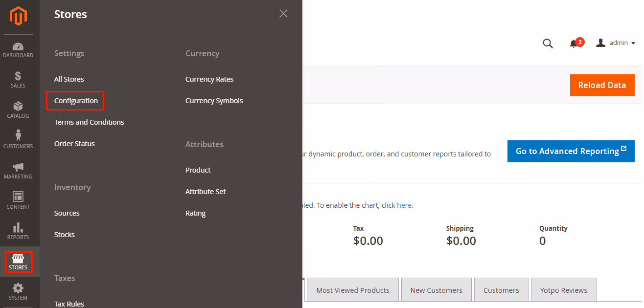644x308 pixels.
Task: Select Configuration in Stores menu
Action: (76, 101)
